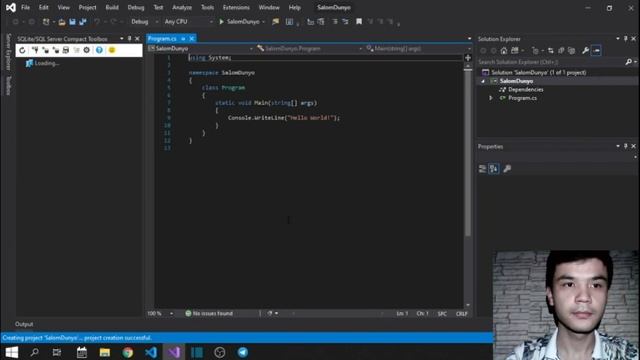The image size is (640, 360).
Task: Open Solution Explorer Properties wrench icon
Action: click(585, 51)
